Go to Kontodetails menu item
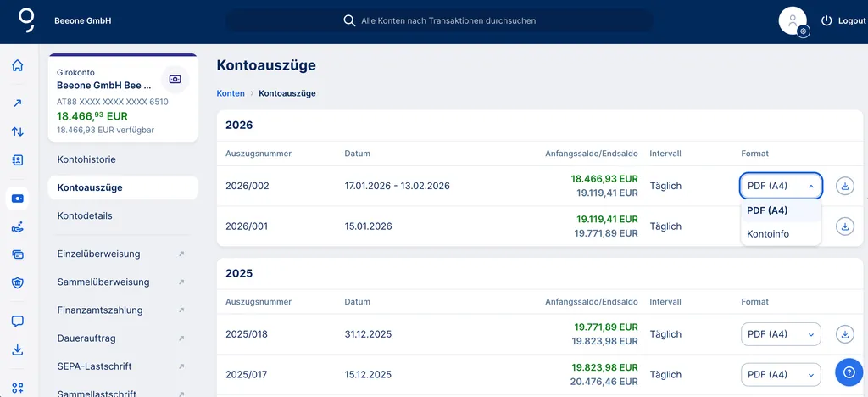 click(85, 215)
